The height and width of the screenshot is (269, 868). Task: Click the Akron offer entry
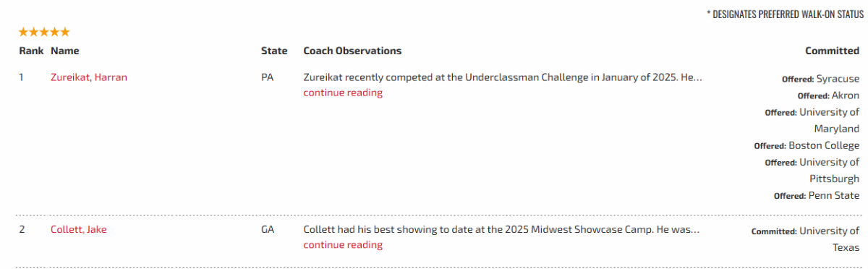828,95
